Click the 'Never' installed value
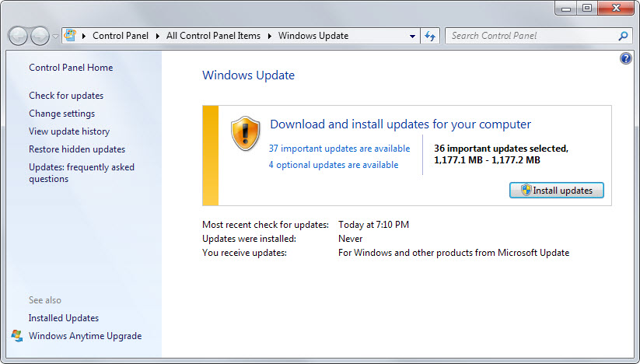The image size is (640, 364). click(x=350, y=239)
